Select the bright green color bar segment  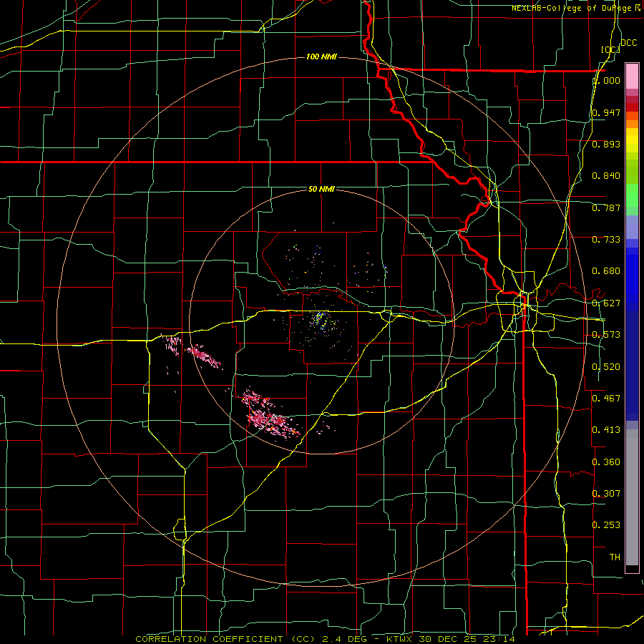632,195
